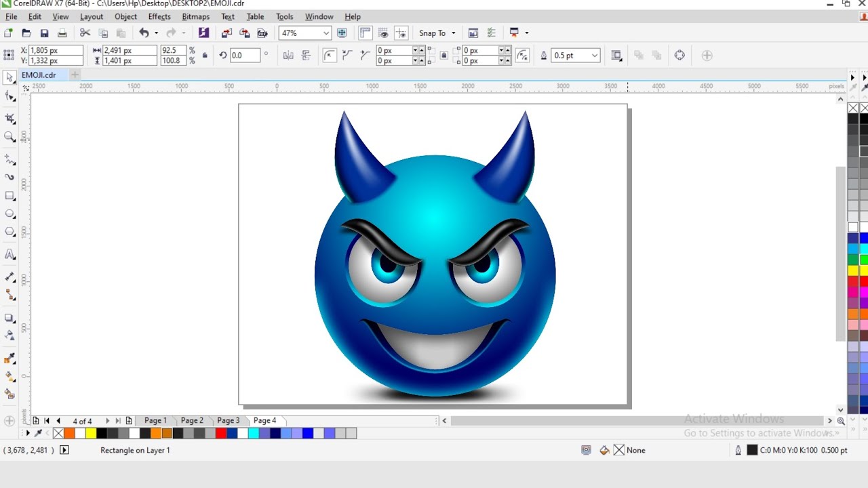
Task: Select the Interactive Fill tool
Action: coord(9,375)
